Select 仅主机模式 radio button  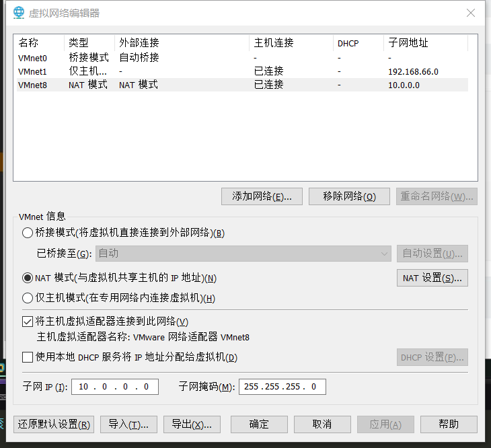click(x=28, y=298)
